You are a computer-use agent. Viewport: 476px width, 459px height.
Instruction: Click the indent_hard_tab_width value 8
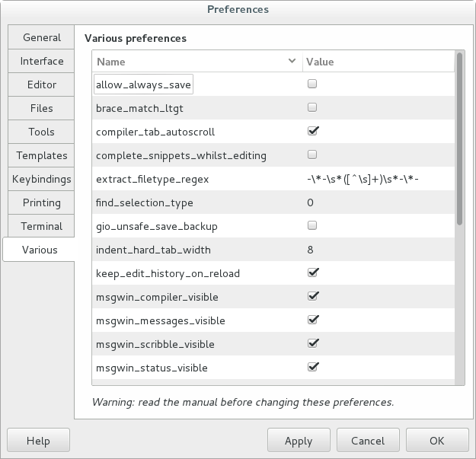(x=311, y=250)
